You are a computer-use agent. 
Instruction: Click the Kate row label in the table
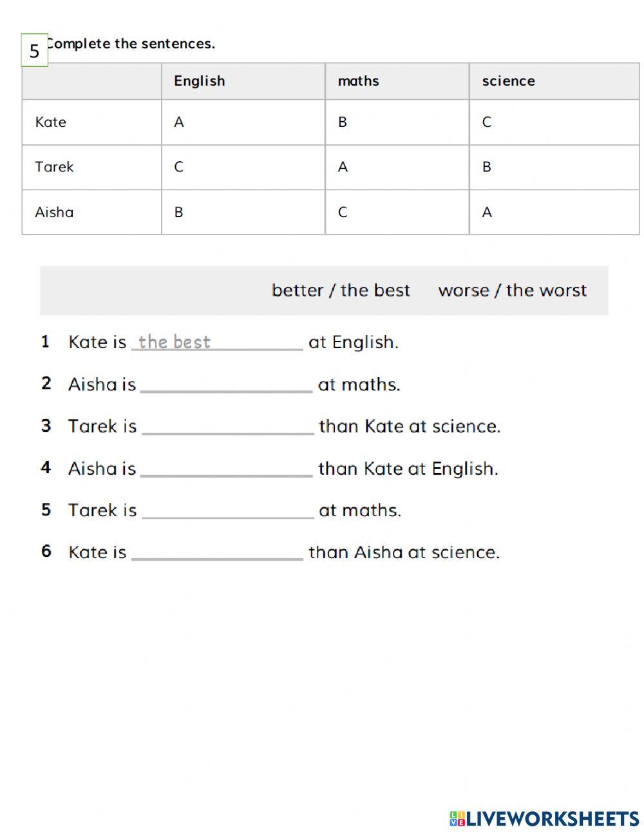click(51, 122)
